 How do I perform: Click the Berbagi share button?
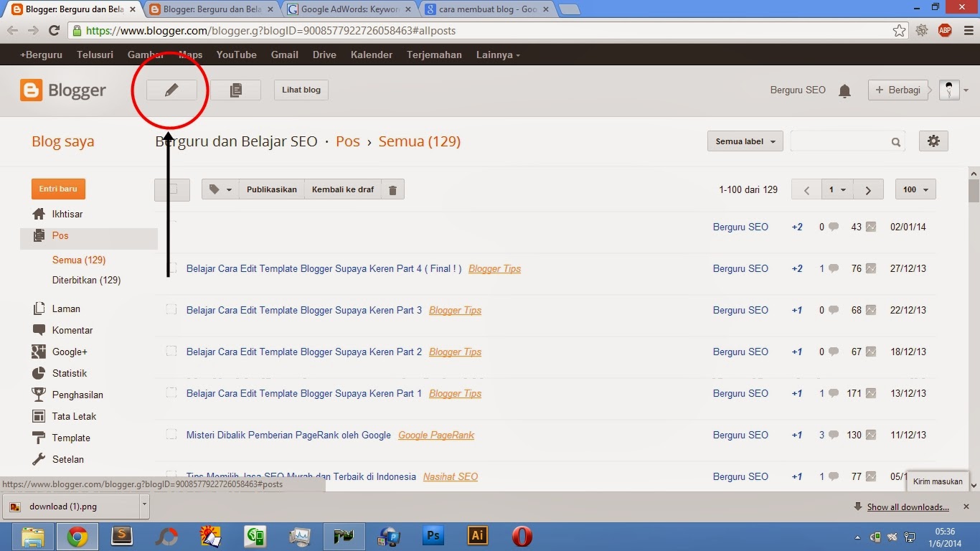[x=898, y=90]
